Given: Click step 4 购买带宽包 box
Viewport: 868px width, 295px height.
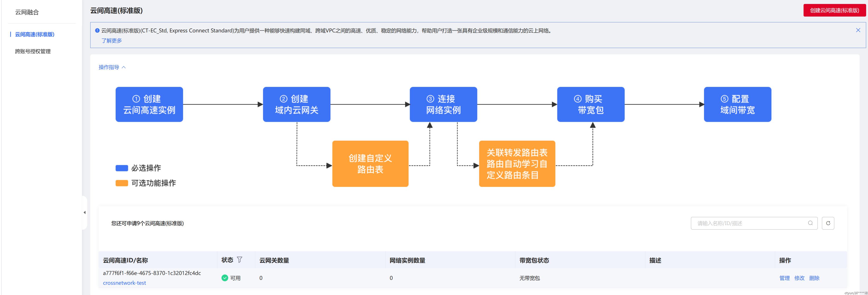Looking at the screenshot, I should (x=591, y=104).
